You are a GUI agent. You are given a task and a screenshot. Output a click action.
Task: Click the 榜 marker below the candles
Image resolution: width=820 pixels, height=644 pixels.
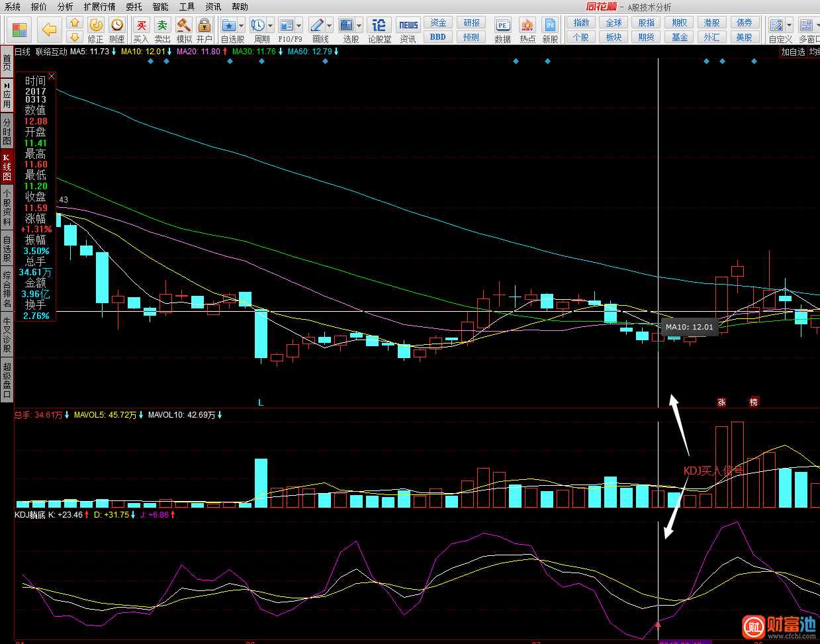pyautogui.click(x=753, y=402)
